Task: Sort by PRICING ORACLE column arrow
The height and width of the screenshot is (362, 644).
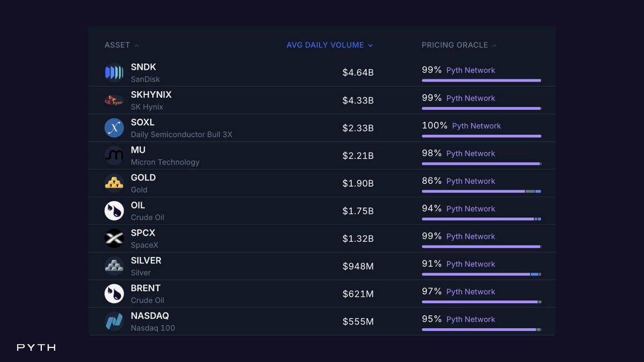Action: tap(494, 45)
